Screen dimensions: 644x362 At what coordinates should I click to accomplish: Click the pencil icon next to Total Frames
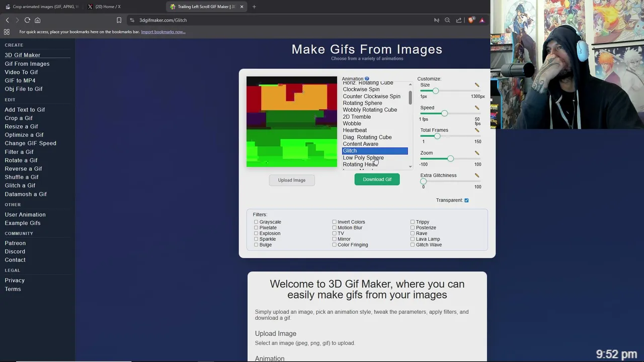pyautogui.click(x=477, y=130)
